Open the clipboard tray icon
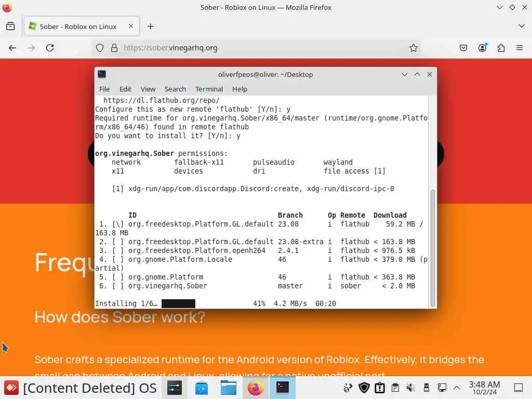Screen dimensions: 532x399 click(x=395, y=388)
